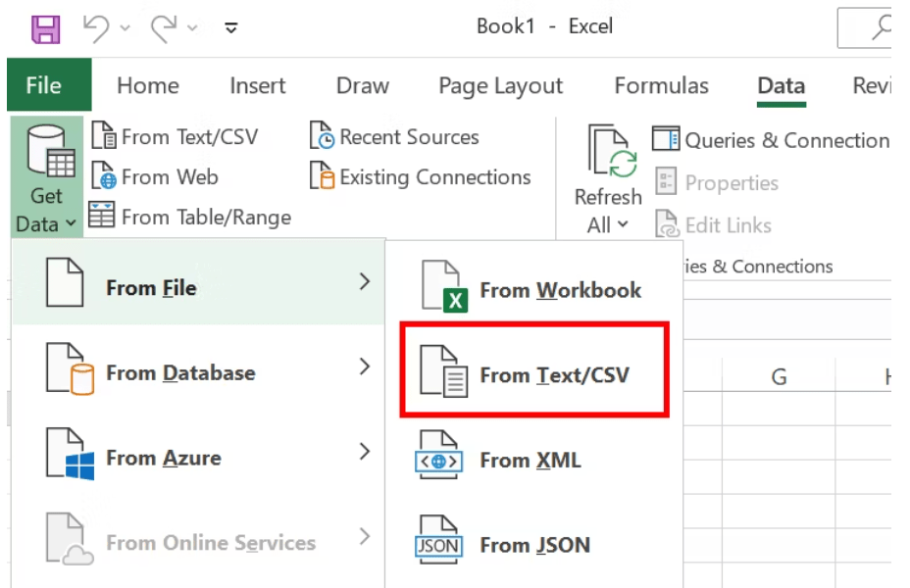
Task: Expand From Online Services submenu chevron
Action: (x=365, y=536)
